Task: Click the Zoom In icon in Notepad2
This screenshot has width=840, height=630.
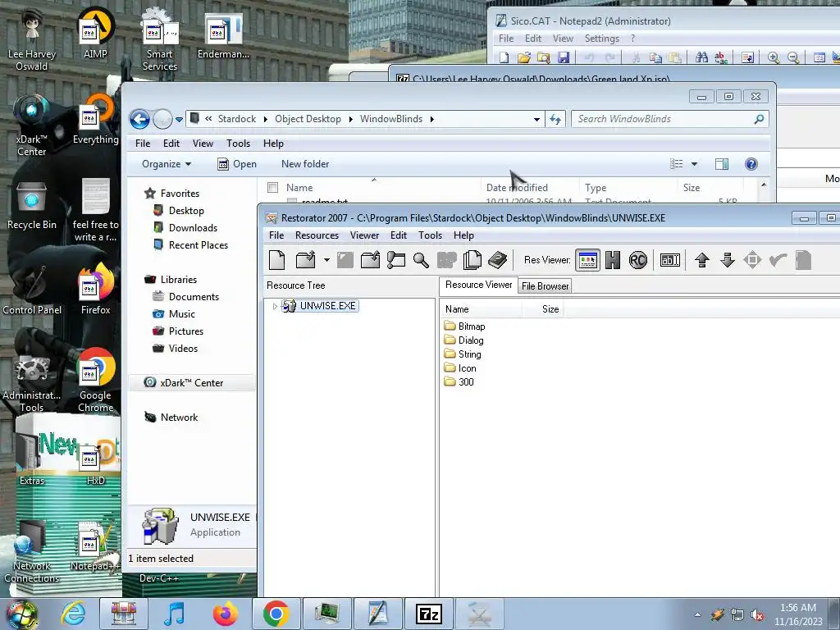Action: [773, 57]
